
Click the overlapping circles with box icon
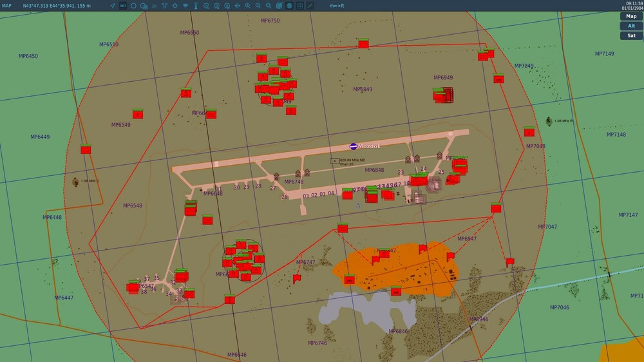click(144, 6)
